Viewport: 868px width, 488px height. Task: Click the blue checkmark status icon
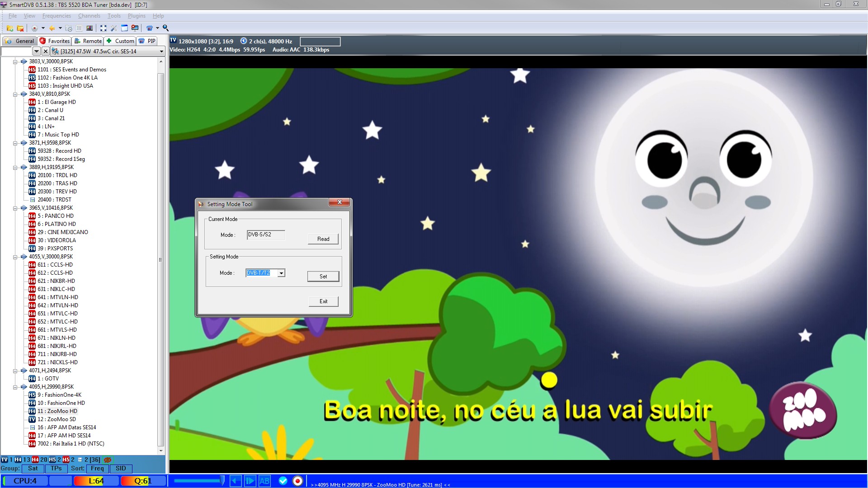click(x=283, y=481)
